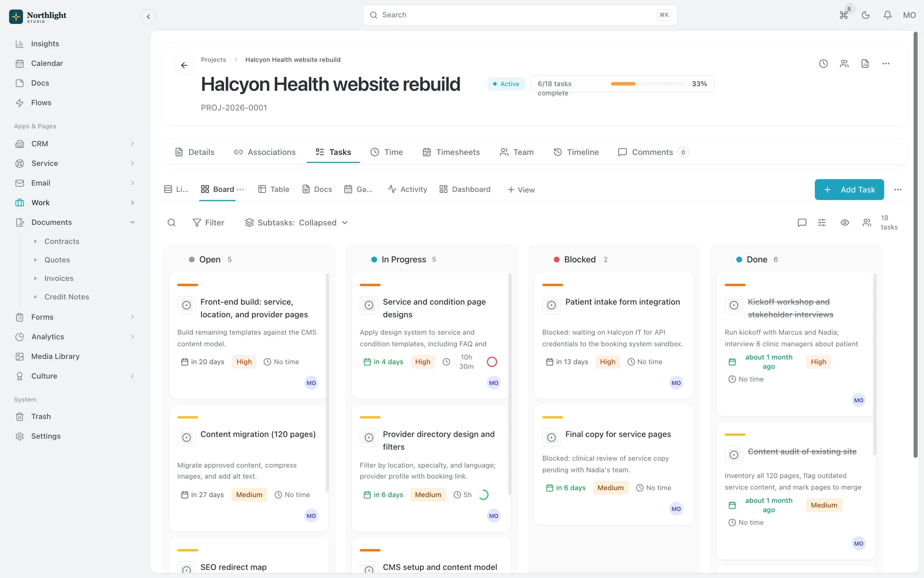
Task: Open the notifications bell
Action: (x=887, y=15)
